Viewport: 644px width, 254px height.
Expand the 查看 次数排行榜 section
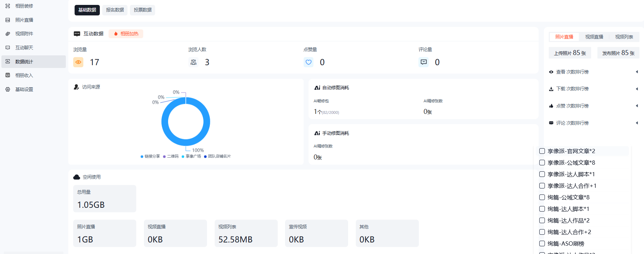[x=637, y=72]
